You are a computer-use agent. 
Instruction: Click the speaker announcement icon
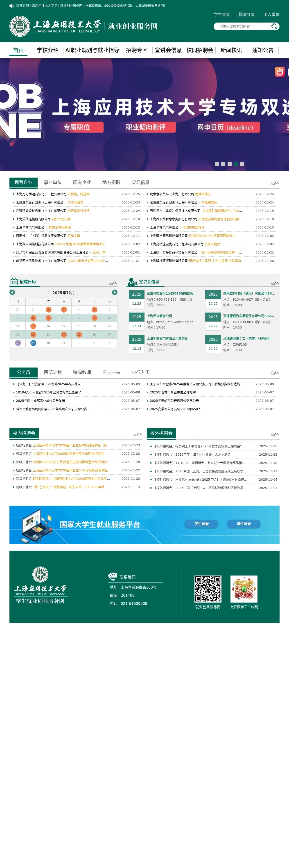tap(12, 6)
